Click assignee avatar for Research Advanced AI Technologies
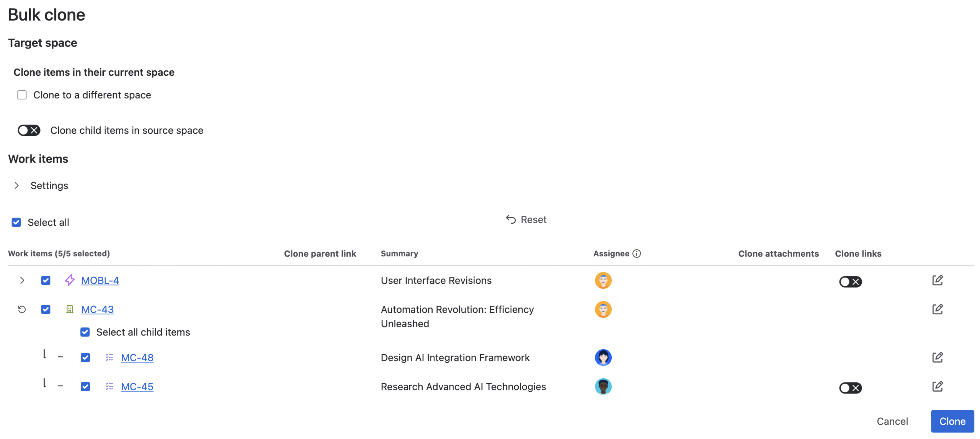980x439 pixels. coord(603,386)
